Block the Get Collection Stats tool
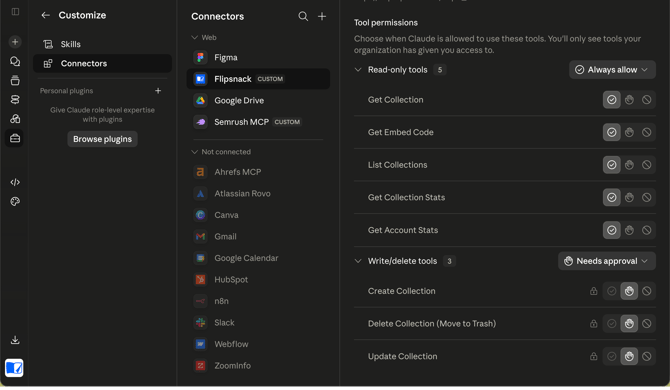The width and height of the screenshot is (670, 390). pos(646,197)
